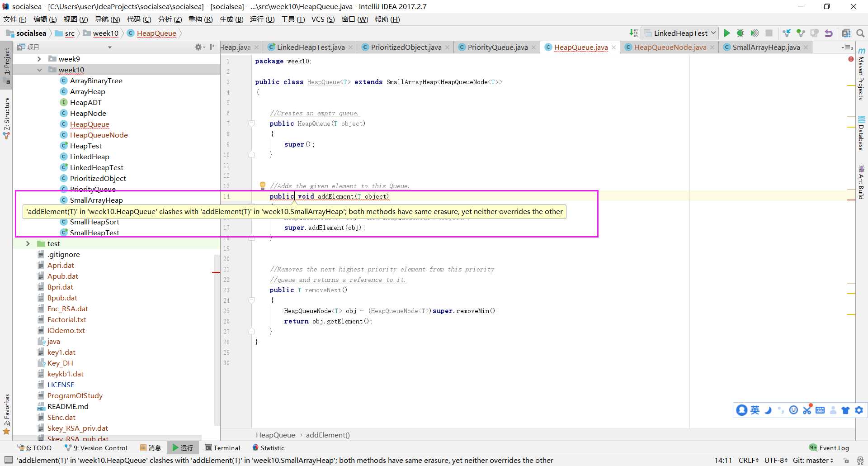
Task: Open project view mode dropdown 项目
Action: (x=64, y=47)
